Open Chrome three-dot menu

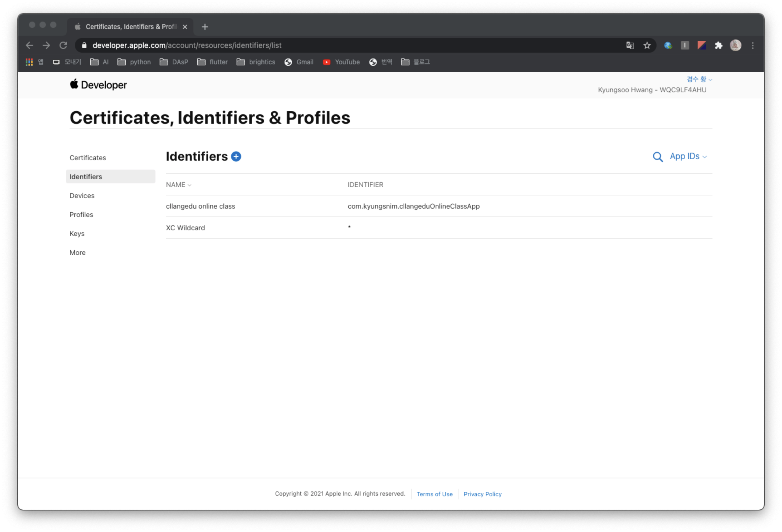(x=753, y=45)
